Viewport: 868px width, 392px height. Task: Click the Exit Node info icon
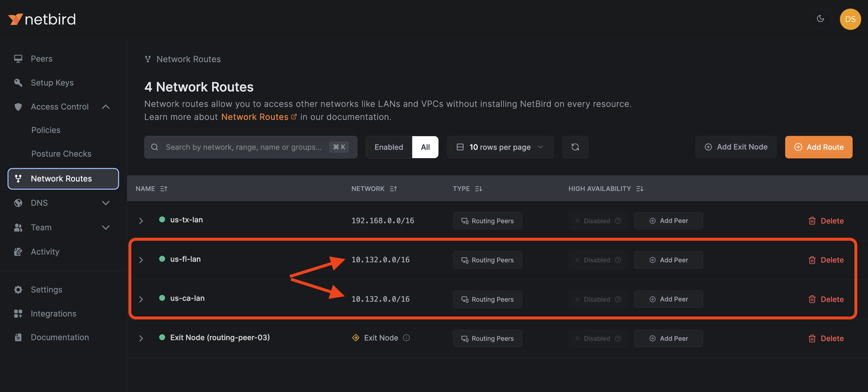[406, 338]
